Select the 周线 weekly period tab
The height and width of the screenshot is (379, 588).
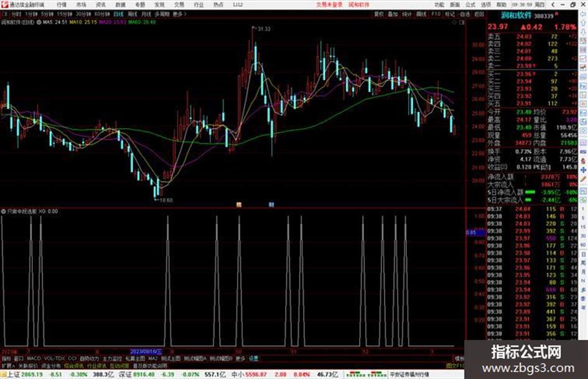pyautogui.click(x=133, y=14)
